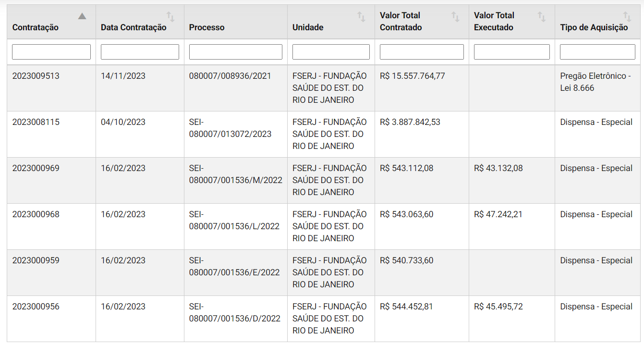Click the Contratação filter input box
644x344 pixels.
click(x=51, y=52)
